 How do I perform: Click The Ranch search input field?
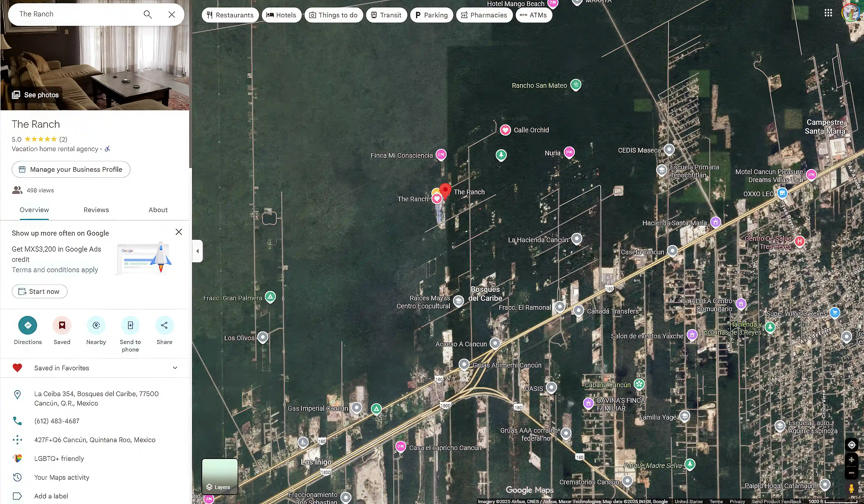click(75, 14)
